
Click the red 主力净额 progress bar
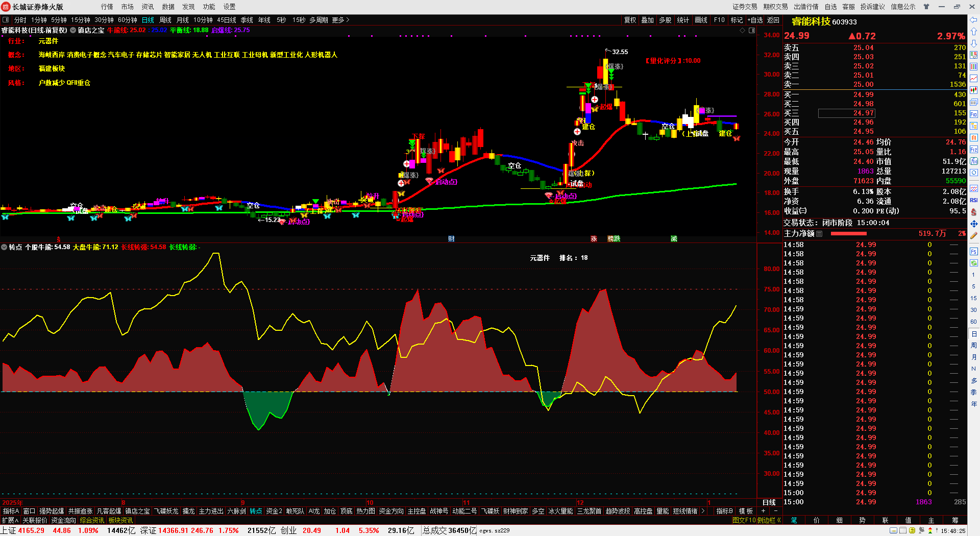[x=849, y=233]
